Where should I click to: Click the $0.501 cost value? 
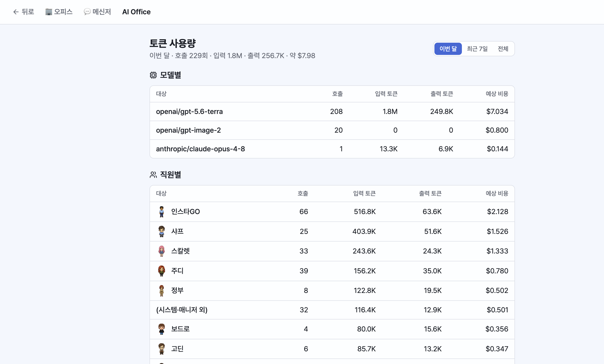(498, 310)
